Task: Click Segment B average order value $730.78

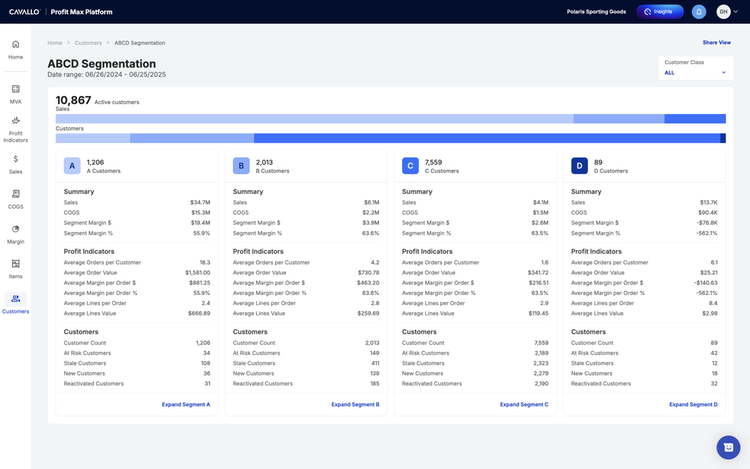Action: click(x=368, y=273)
